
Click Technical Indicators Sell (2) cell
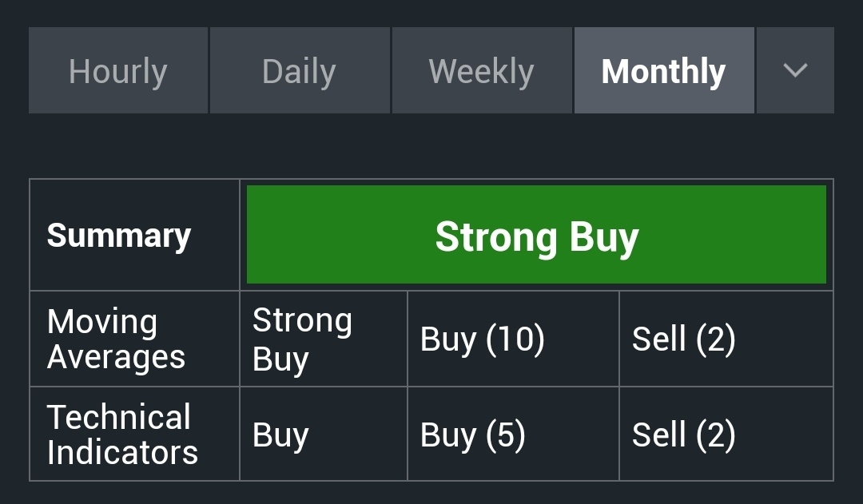726,435
